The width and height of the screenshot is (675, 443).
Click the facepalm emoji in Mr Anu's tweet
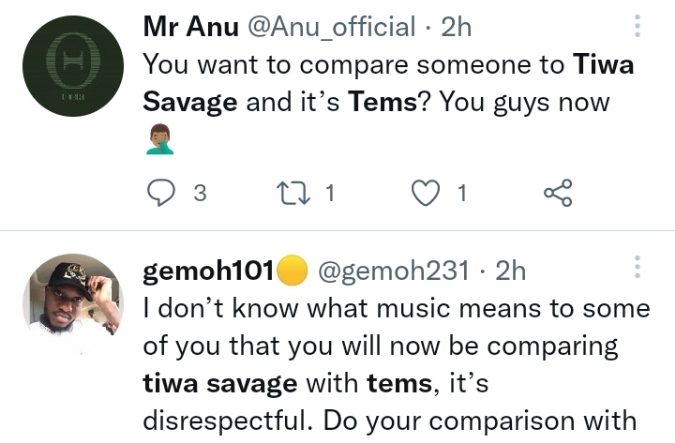(x=159, y=141)
